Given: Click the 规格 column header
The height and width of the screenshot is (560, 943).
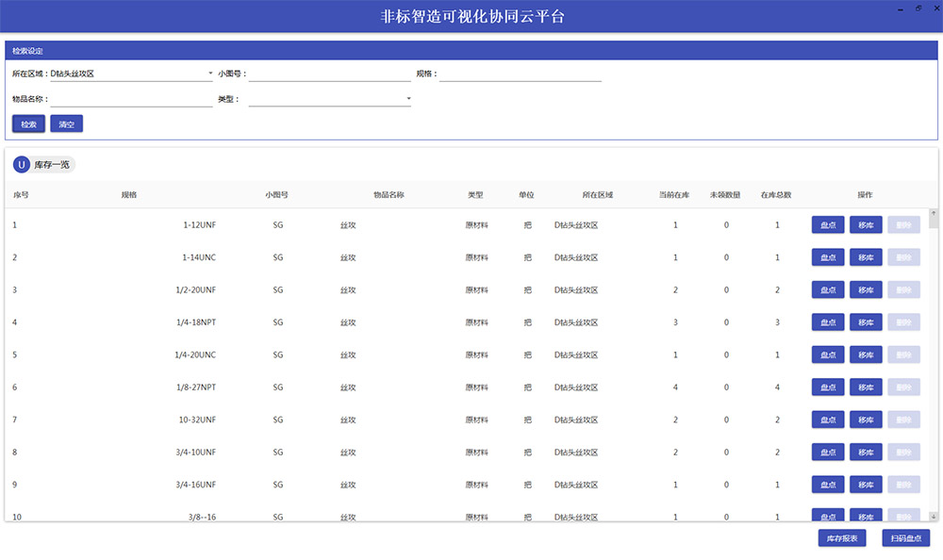Looking at the screenshot, I should point(129,195).
